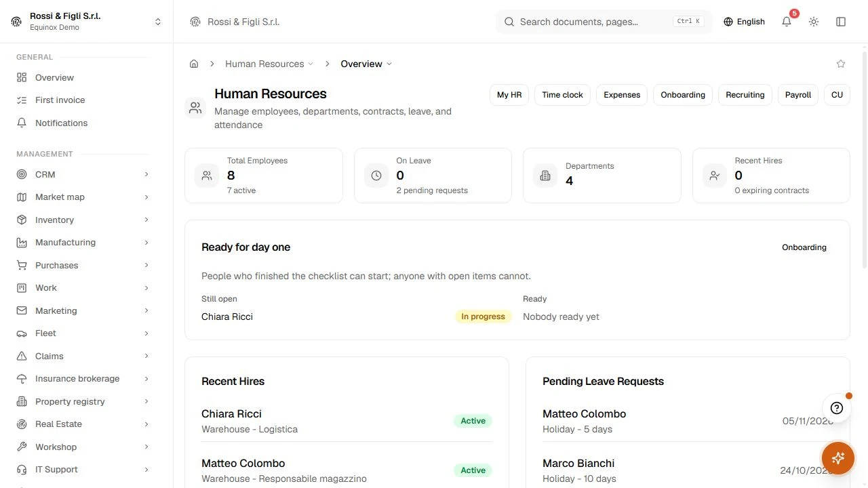This screenshot has width=868, height=488.
Task: Open the Overview breadcrumb dropdown
Action: click(x=366, y=64)
